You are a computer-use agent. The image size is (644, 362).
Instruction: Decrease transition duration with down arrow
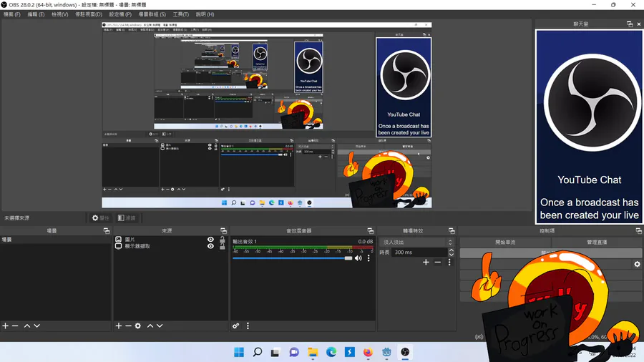[x=452, y=255]
